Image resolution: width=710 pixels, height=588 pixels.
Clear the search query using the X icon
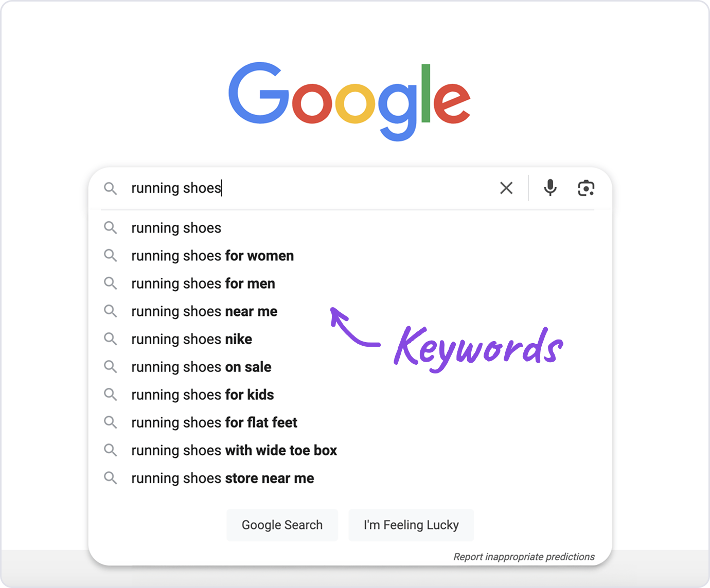pyautogui.click(x=506, y=188)
